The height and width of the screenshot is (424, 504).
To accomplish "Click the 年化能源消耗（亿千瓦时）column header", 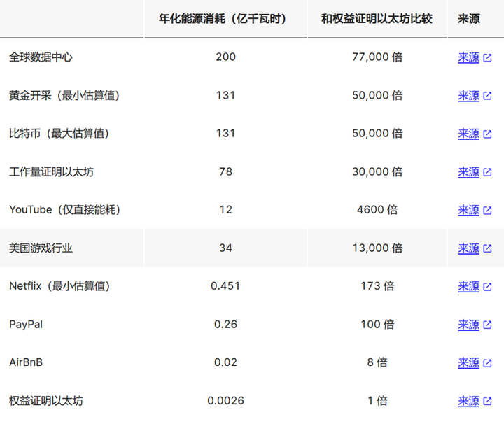I will pyautogui.click(x=225, y=19).
